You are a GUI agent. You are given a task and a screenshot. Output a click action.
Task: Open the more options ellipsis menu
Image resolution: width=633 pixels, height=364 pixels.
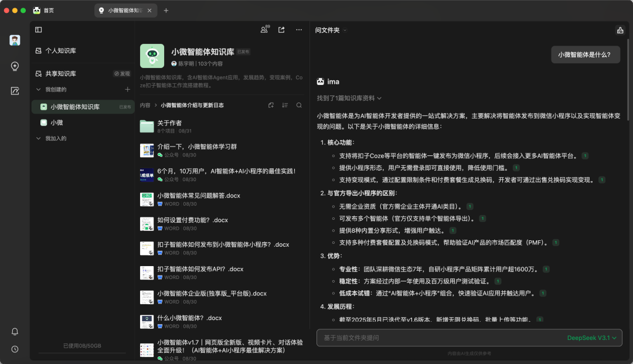click(x=299, y=30)
